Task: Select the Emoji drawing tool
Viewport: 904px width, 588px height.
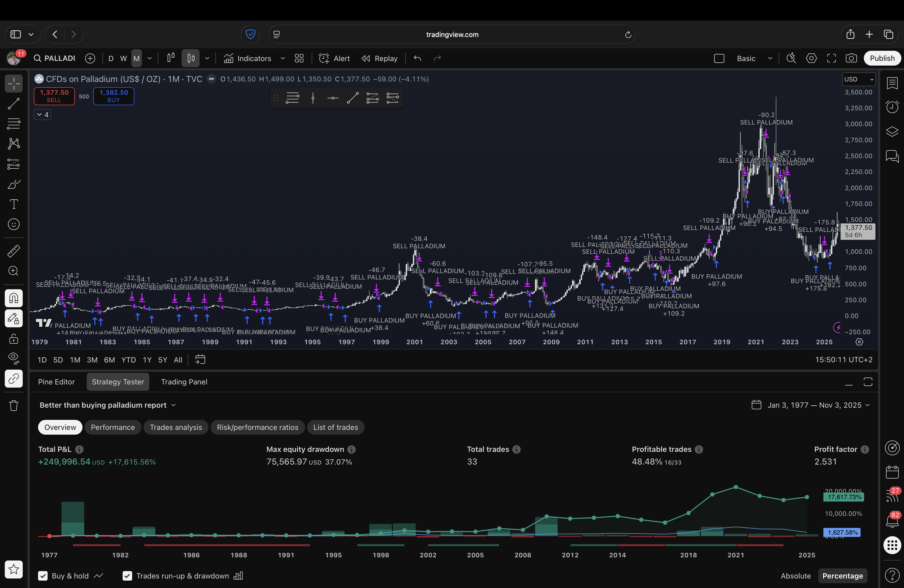Action: point(14,224)
